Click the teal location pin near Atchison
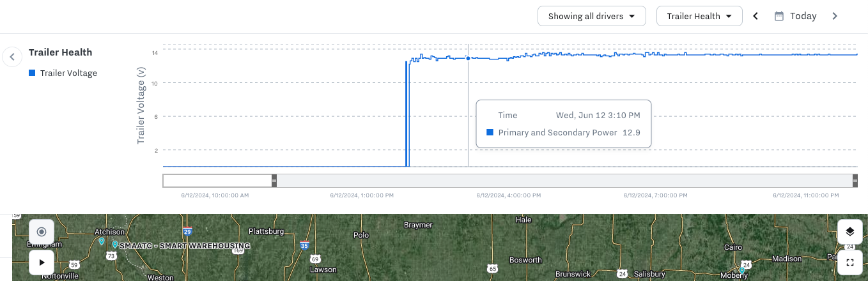Image resolution: width=868 pixels, height=281 pixels. coord(102,241)
